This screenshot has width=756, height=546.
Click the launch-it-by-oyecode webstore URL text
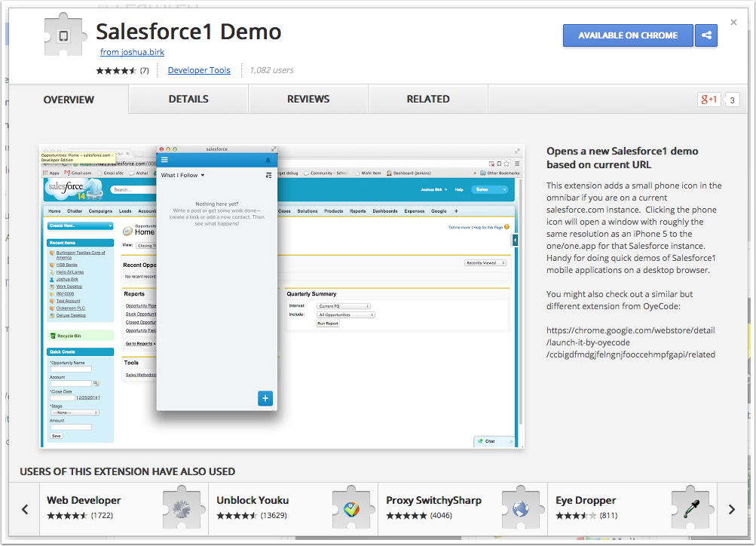(631, 342)
